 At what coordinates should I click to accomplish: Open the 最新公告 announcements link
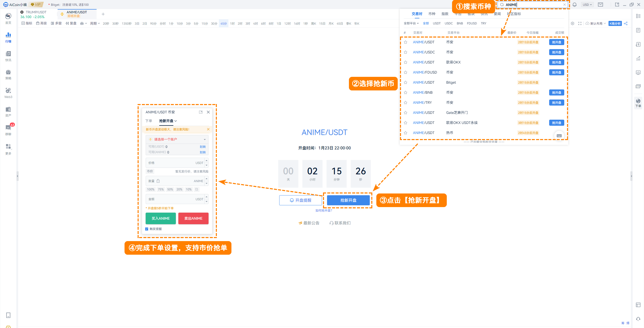tap(309, 223)
